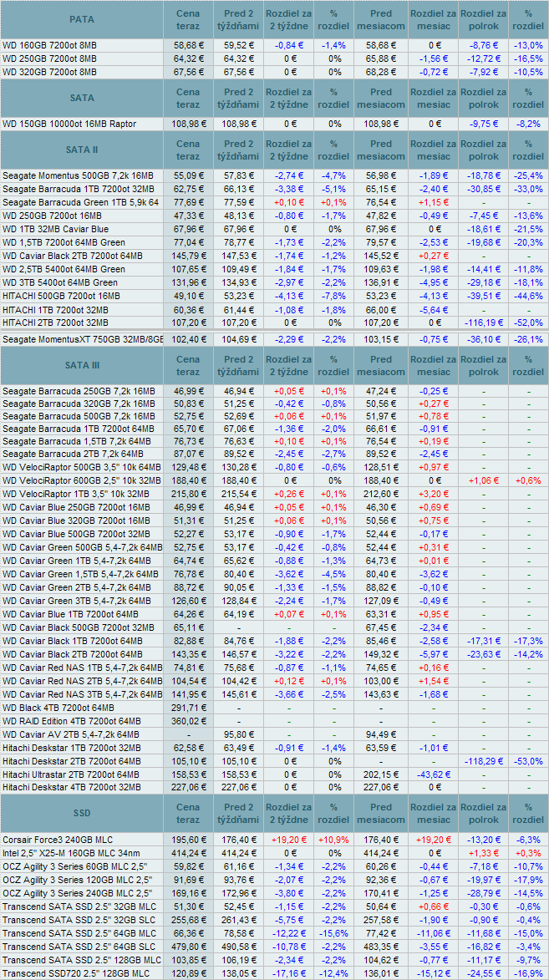Click the WD 320GB 7200ot 8MB row name
Image resolution: width=549 pixels, height=980 pixels.
coord(50,72)
